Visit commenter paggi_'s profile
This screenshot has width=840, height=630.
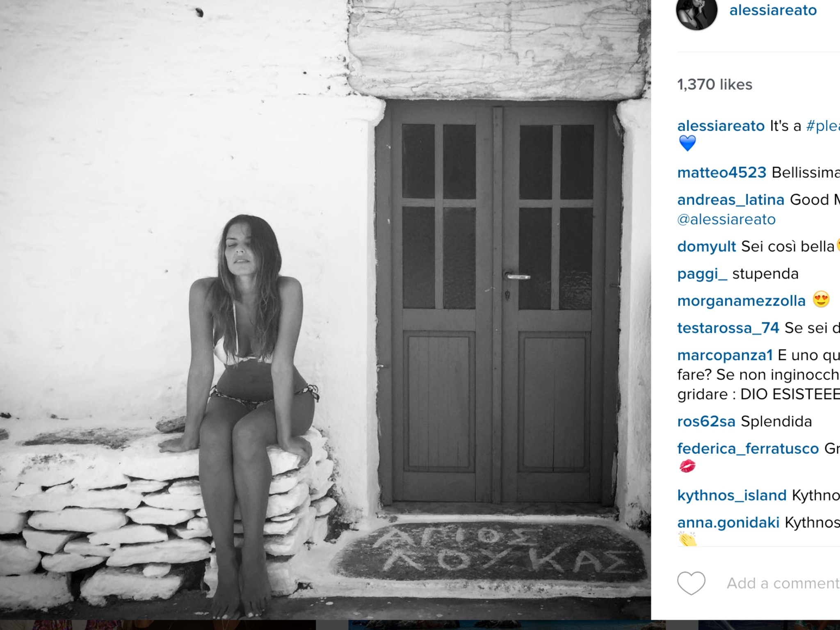[702, 274]
